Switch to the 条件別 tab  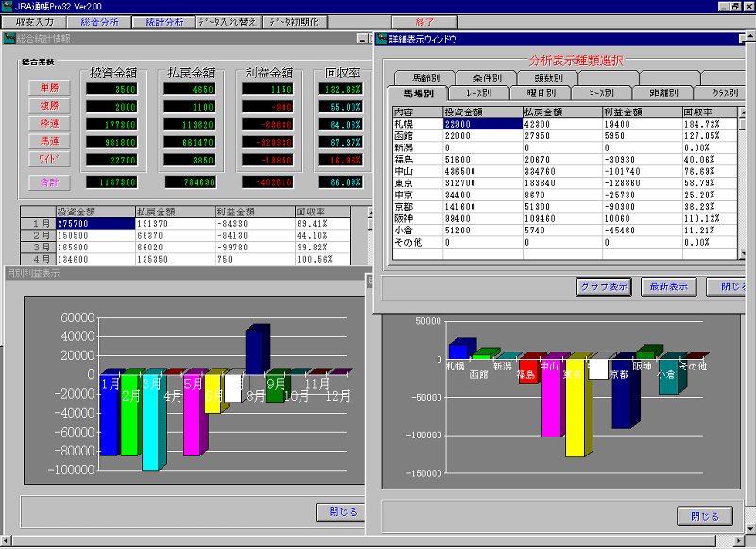pyautogui.click(x=481, y=77)
